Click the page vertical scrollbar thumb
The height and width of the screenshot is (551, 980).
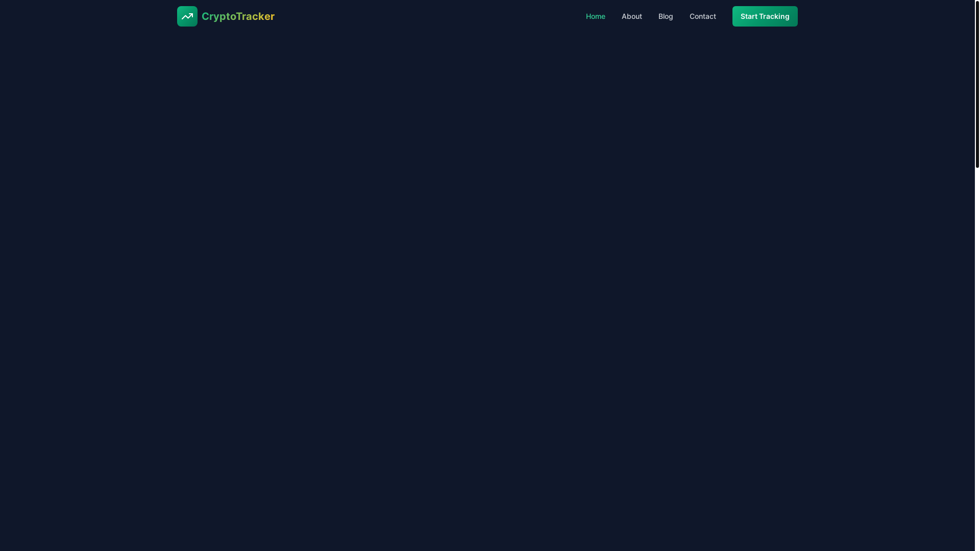tap(977, 84)
